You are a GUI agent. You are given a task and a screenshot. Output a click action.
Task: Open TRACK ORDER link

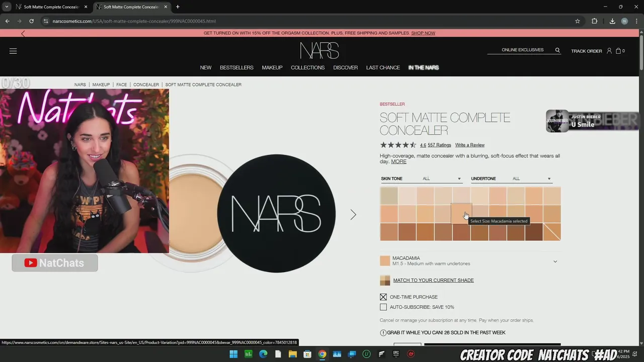(x=587, y=51)
